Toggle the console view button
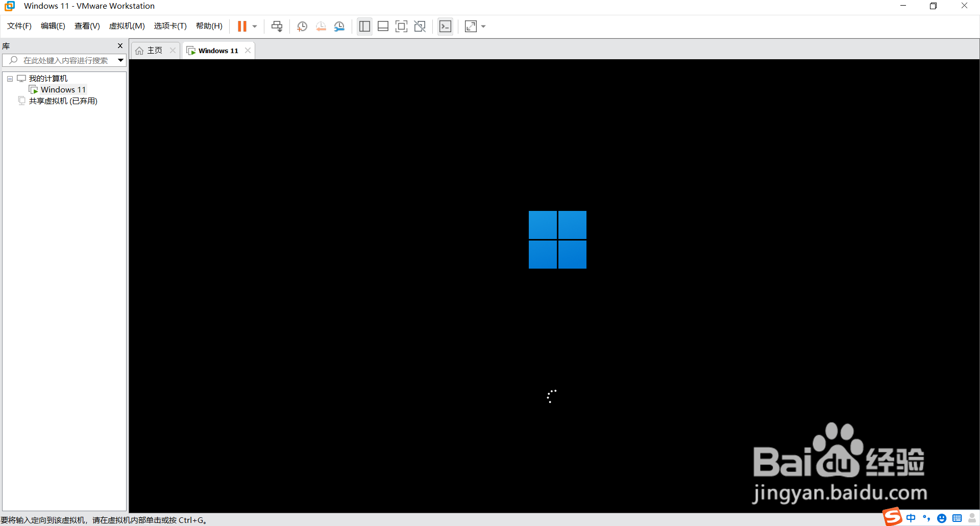The width and height of the screenshot is (980, 526). pos(445,27)
